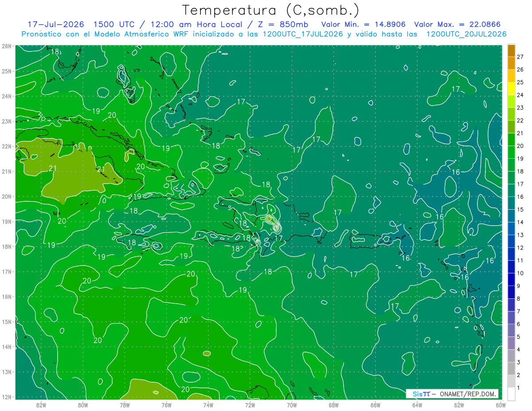Click the "19N" latitude axis label
This screenshot has height=411, width=532.
[6, 221]
